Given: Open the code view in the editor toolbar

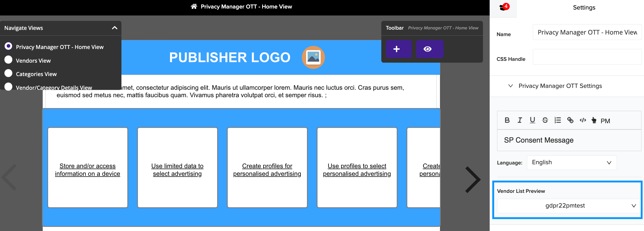Looking at the screenshot, I should tap(583, 120).
